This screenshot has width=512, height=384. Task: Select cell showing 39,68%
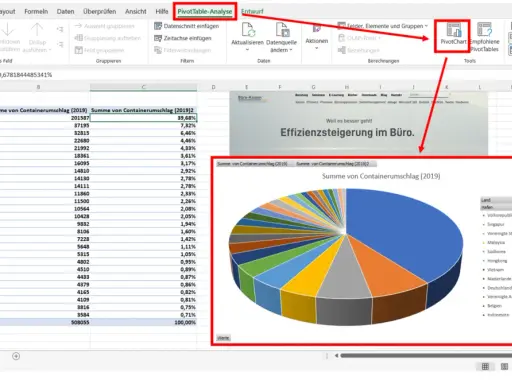143,118
